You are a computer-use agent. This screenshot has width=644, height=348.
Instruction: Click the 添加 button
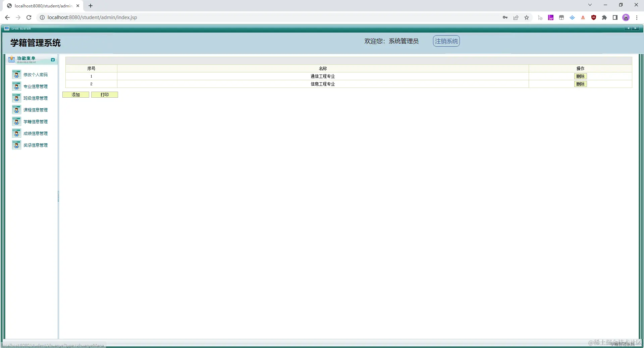click(x=76, y=95)
